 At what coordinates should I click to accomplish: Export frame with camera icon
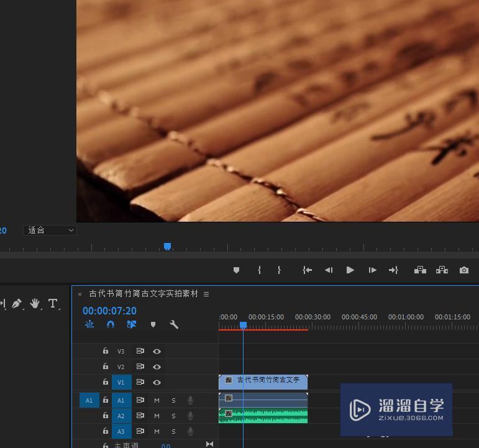point(464,270)
